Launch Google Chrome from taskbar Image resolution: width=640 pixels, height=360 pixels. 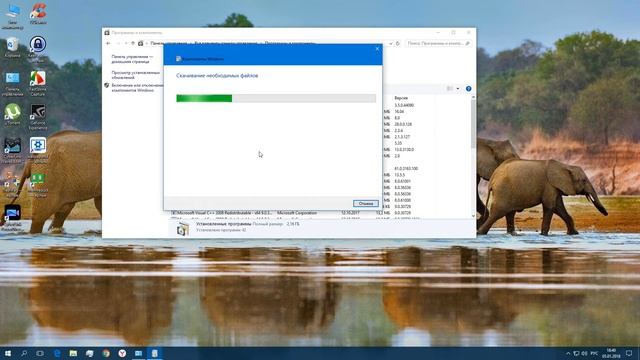[x=106, y=353]
